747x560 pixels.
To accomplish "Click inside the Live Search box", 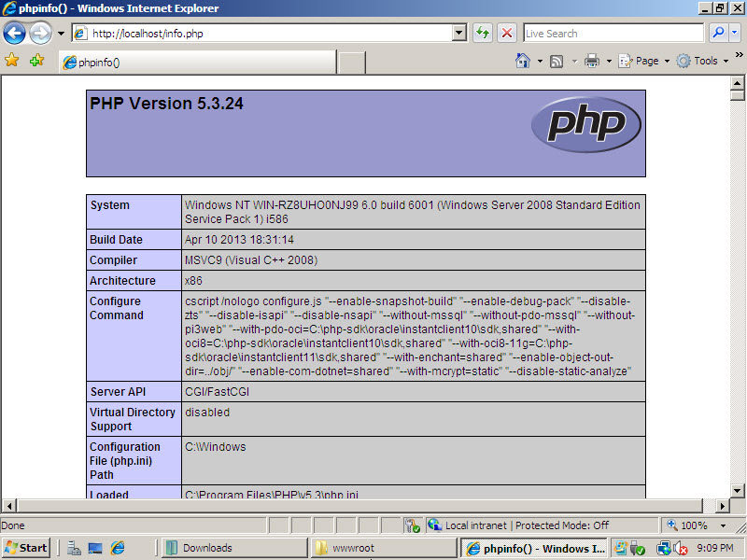I will (613, 34).
